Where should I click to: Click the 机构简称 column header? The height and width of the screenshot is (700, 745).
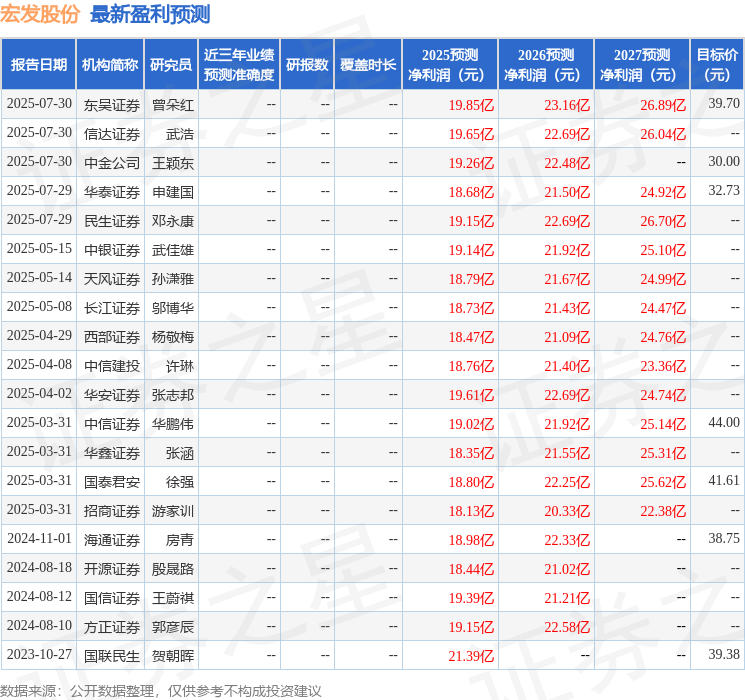(x=110, y=65)
